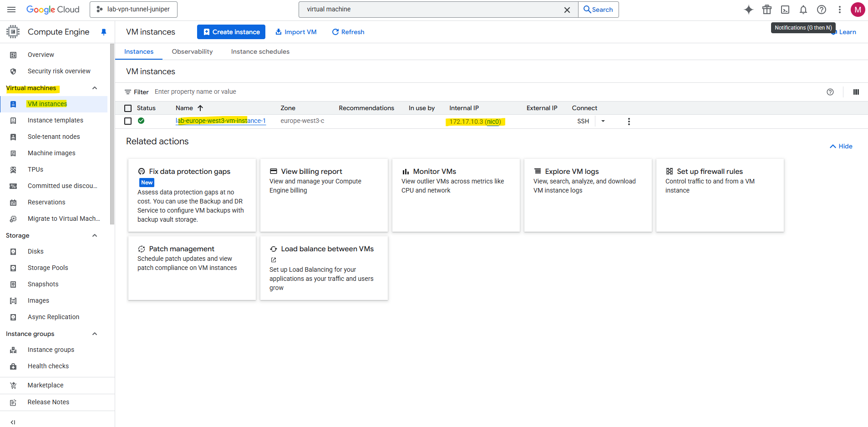The height and width of the screenshot is (427, 868).
Task: Sort by Name ascending arrow
Action: coord(200,108)
